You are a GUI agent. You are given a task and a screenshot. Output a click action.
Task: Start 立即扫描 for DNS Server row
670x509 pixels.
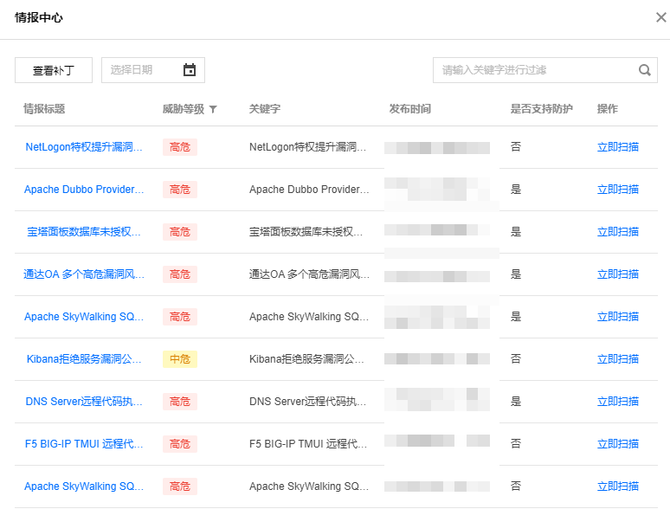click(x=617, y=401)
